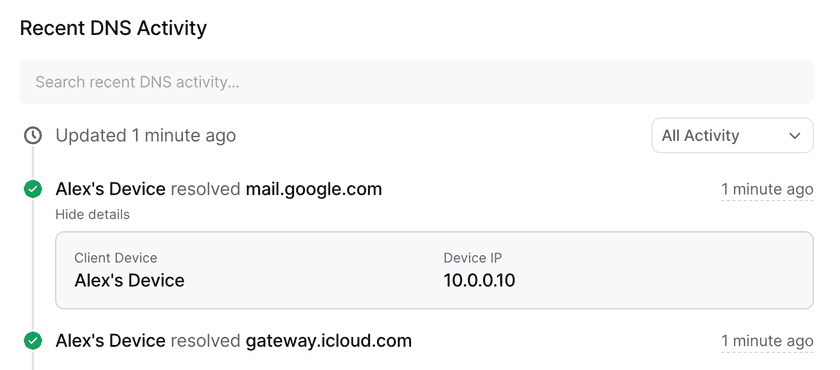The width and height of the screenshot is (840, 370).
Task: Click the Recent DNS Activity heading
Action: coord(113,28)
